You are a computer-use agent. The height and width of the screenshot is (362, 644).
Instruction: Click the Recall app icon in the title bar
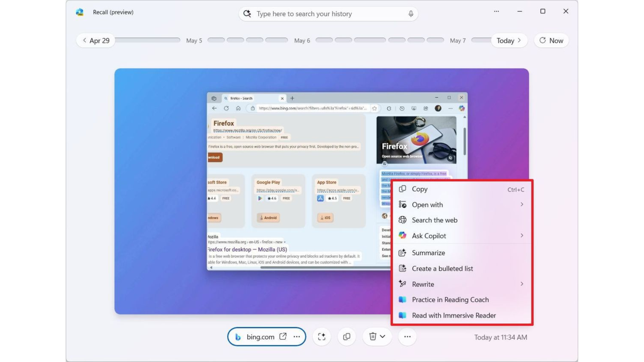click(x=80, y=12)
